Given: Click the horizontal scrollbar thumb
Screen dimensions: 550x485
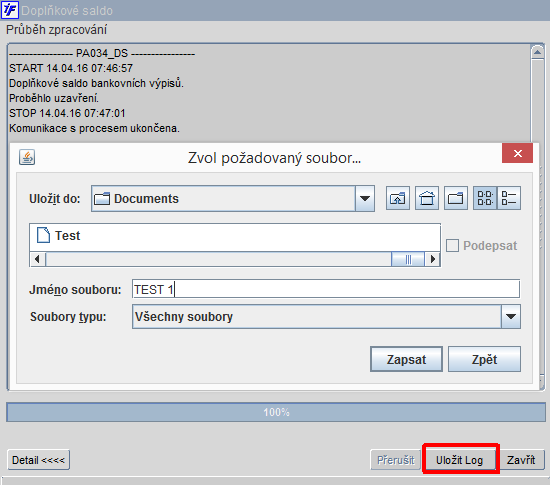Looking at the screenshot, I should [408, 259].
